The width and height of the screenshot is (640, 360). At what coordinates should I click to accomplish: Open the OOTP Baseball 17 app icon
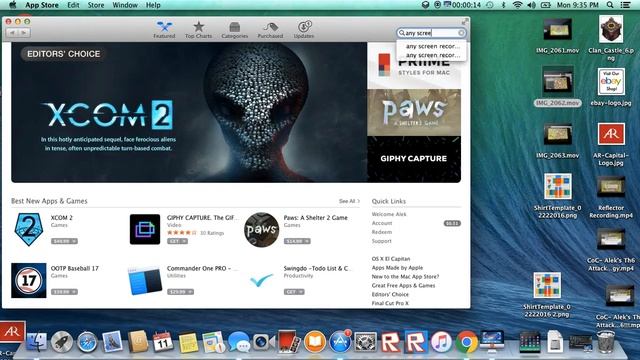[x=29, y=280]
